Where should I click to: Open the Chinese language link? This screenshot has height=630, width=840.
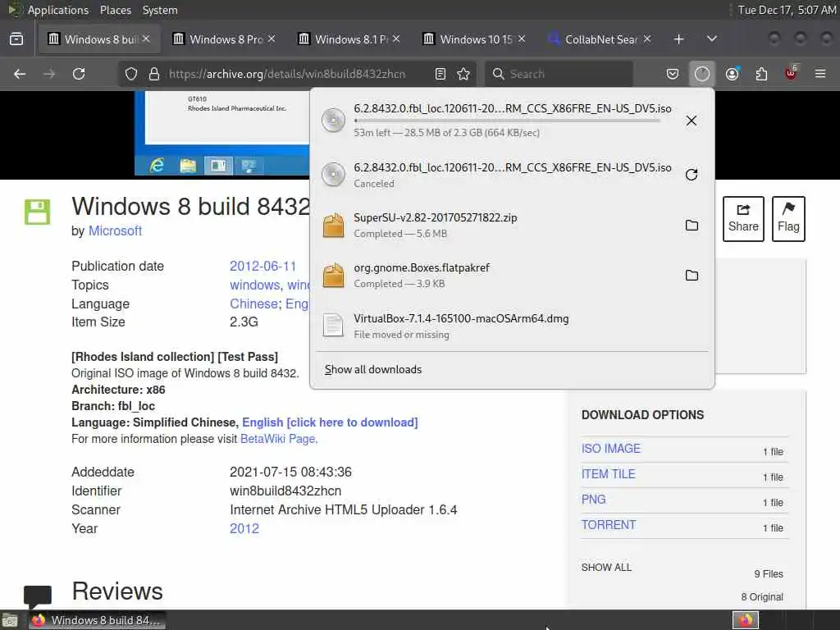pos(254,304)
